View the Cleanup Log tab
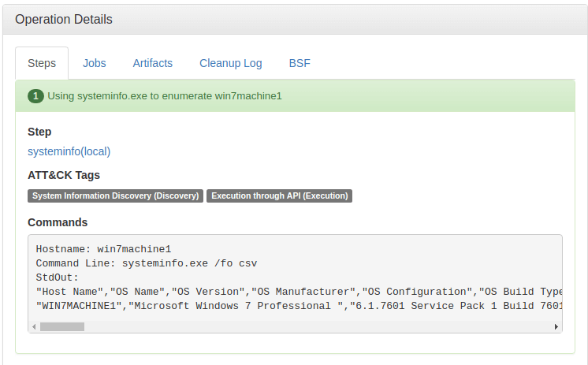 click(x=231, y=63)
